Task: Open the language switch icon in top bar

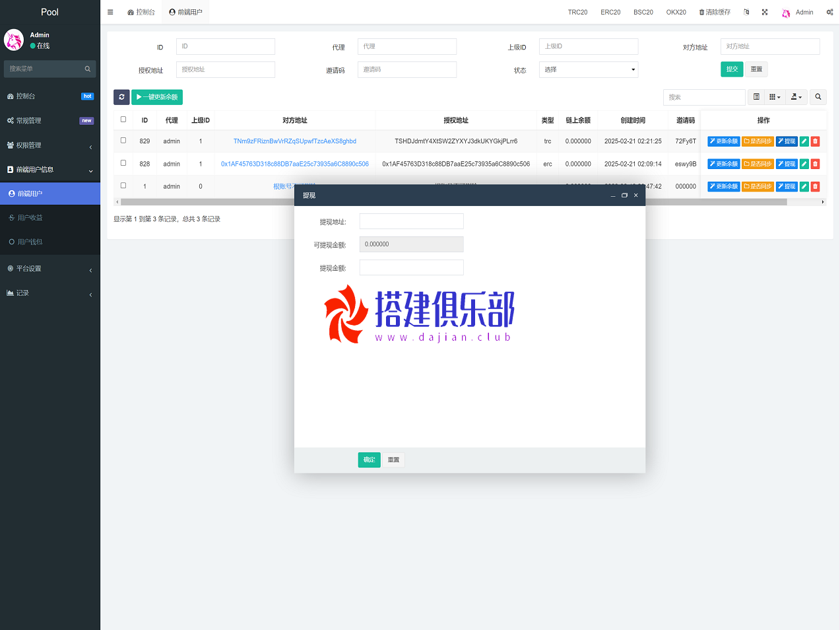Action: pyautogui.click(x=746, y=12)
